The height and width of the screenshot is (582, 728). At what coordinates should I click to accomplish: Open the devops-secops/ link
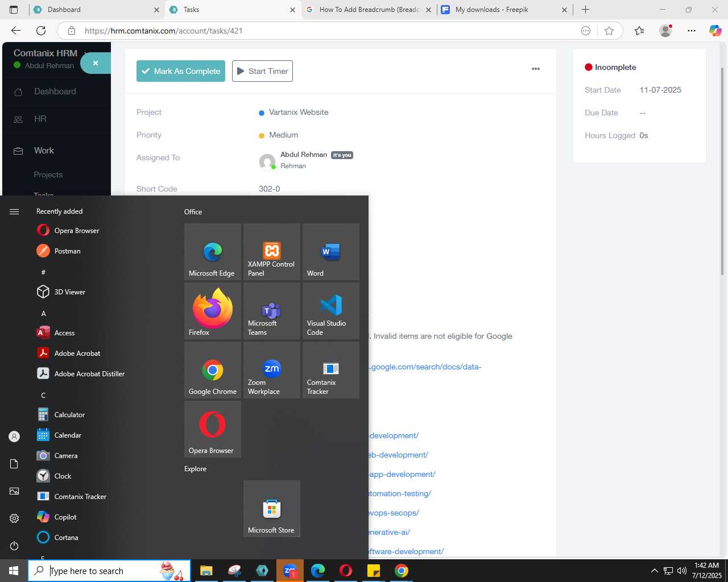coord(394,513)
